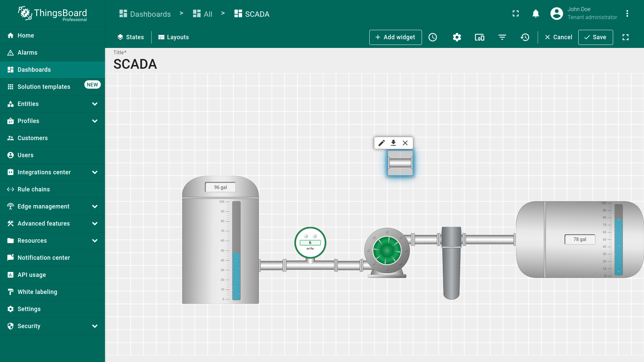Screen dimensions: 644x362
Task: Click the pencil edit widget icon
Action: coord(381,143)
